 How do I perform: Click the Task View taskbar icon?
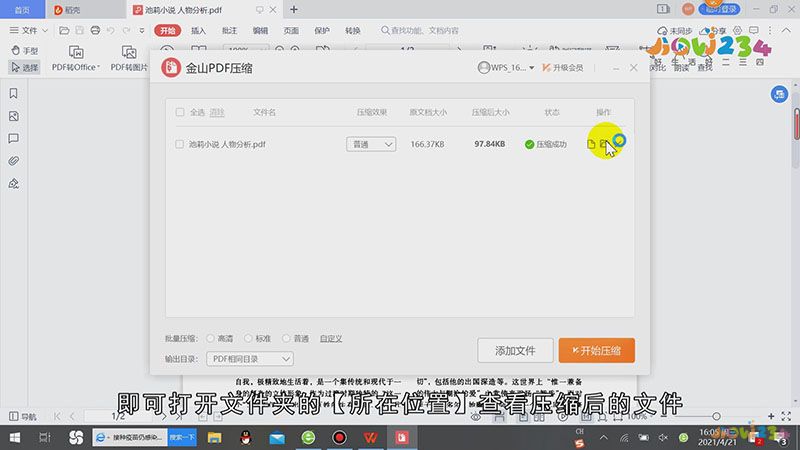point(45,437)
